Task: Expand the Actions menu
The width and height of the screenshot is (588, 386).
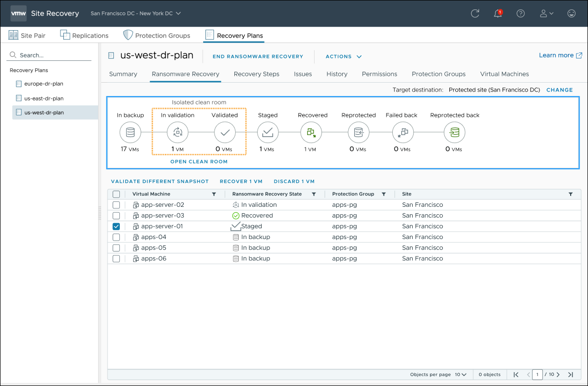Action: [x=343, y=56]
